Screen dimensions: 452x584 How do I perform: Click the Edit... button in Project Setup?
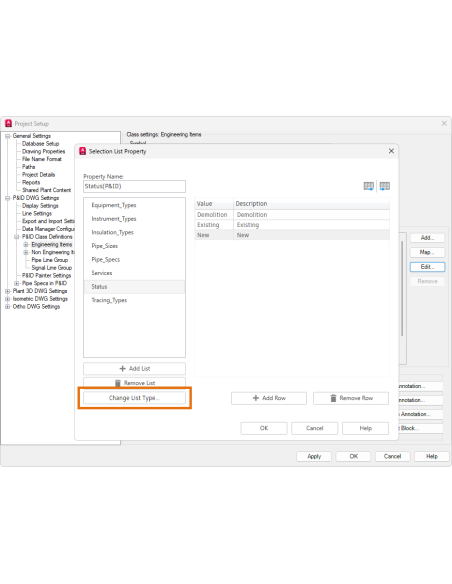(427, 267)
